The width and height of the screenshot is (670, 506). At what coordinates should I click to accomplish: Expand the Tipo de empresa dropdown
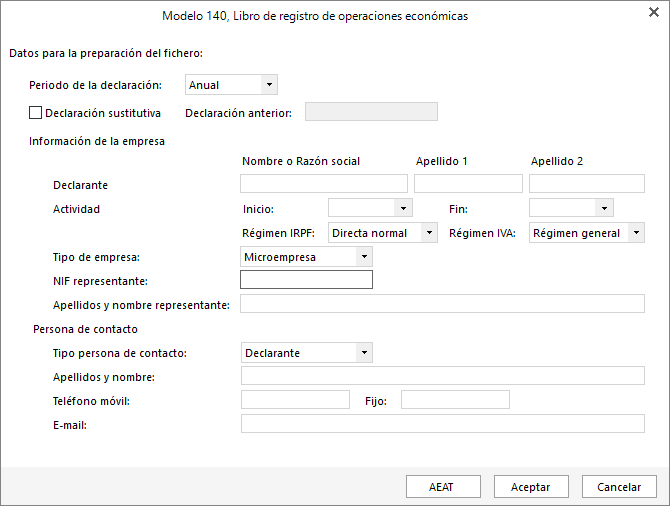306,257
